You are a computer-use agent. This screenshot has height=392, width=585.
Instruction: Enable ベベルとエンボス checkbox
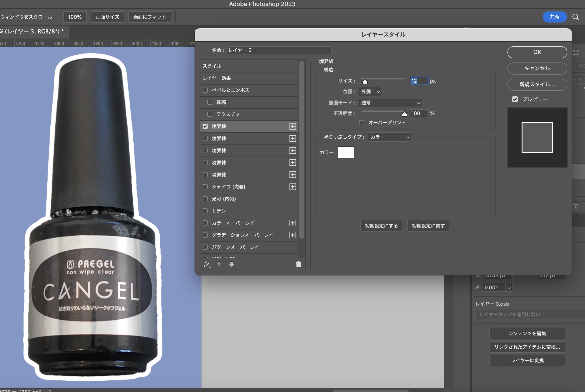point(205,90)
